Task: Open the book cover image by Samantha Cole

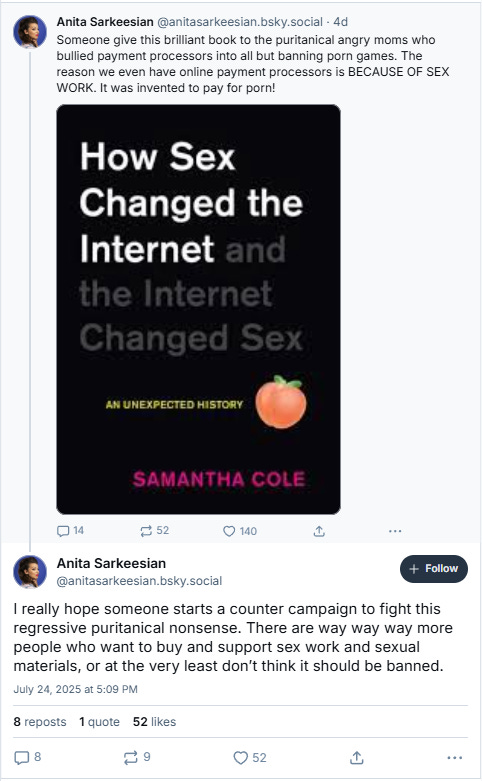Action: 198,309
